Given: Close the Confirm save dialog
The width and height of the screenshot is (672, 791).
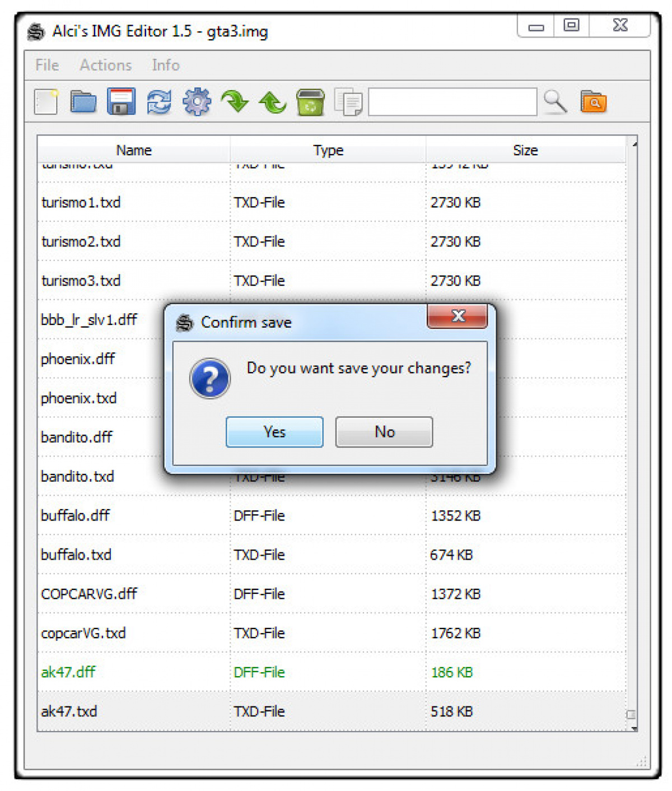Looking at the screenshot, I should pyautogui.click(x=458, y=316).
